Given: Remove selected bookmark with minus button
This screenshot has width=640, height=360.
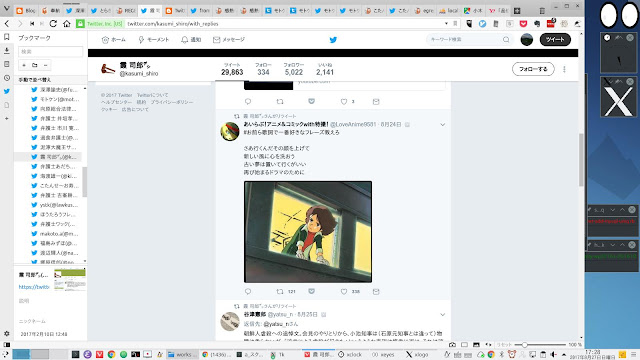Looking at the screenshot, I should click(x=45, y=65).
